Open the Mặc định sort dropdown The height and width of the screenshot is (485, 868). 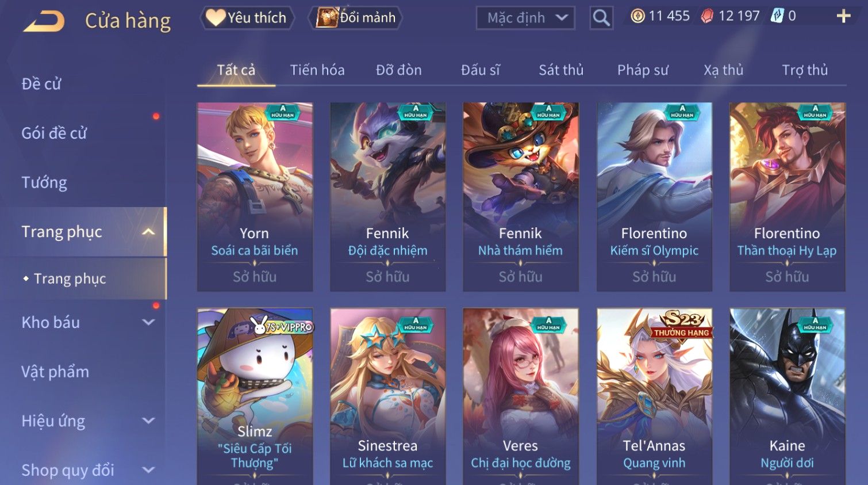[525, 18]
